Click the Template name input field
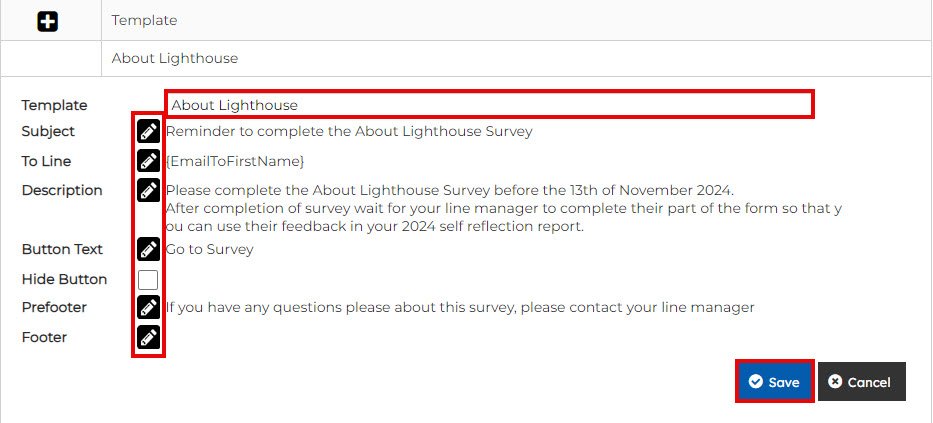This screenshot has width=933, height=423. coord(489,104)
